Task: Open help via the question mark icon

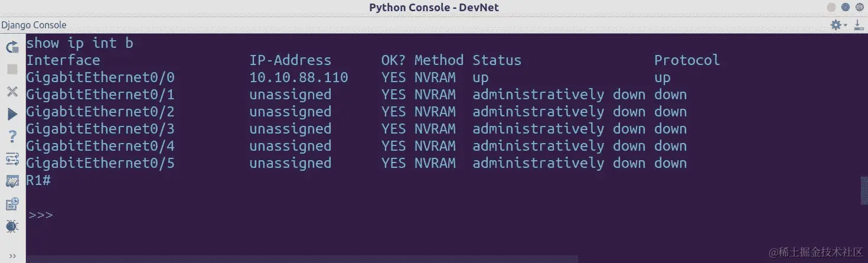Action: click(12, 137)
